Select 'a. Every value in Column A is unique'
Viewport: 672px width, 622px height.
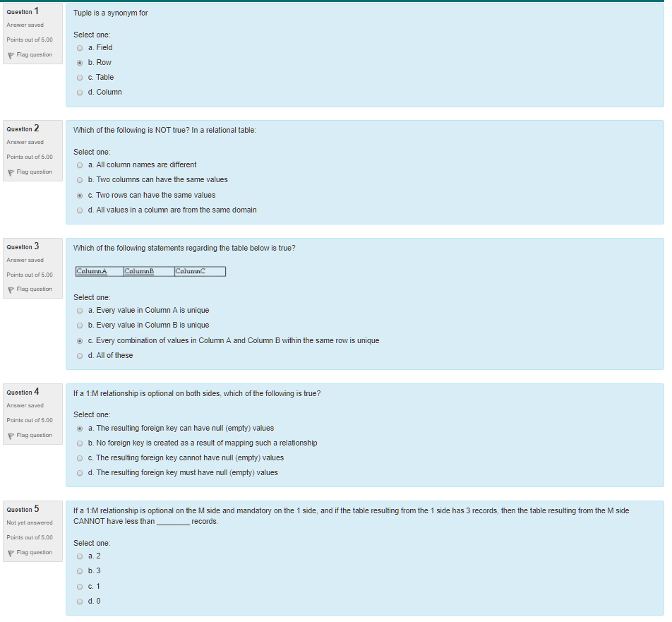79,310
